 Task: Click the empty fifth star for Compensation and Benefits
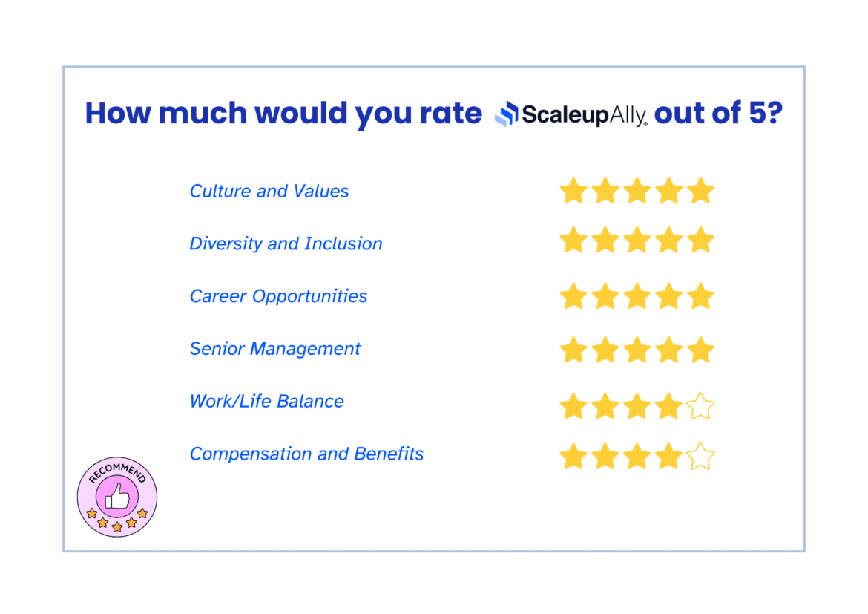point(701,456)
